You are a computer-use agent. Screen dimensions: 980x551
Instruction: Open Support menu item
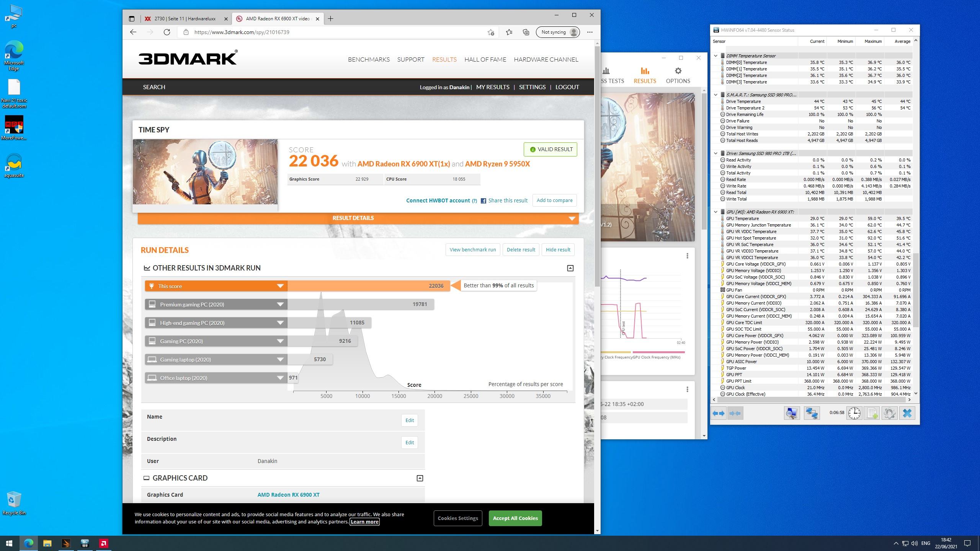410,59
